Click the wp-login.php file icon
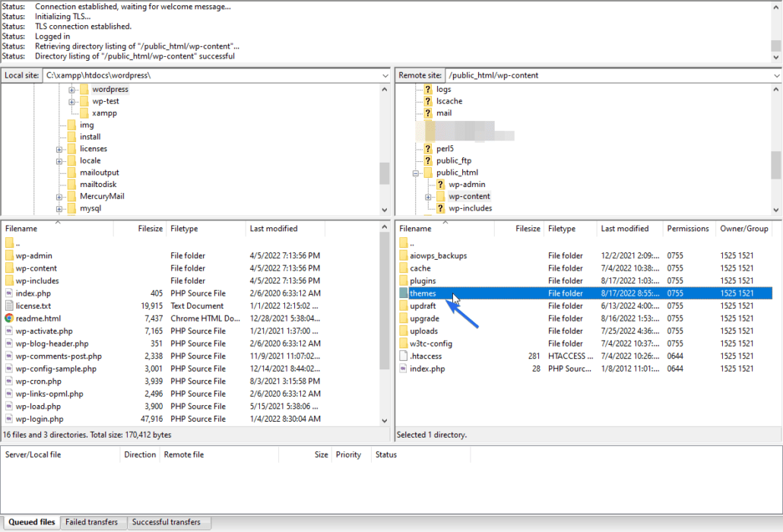 point(9,420)
